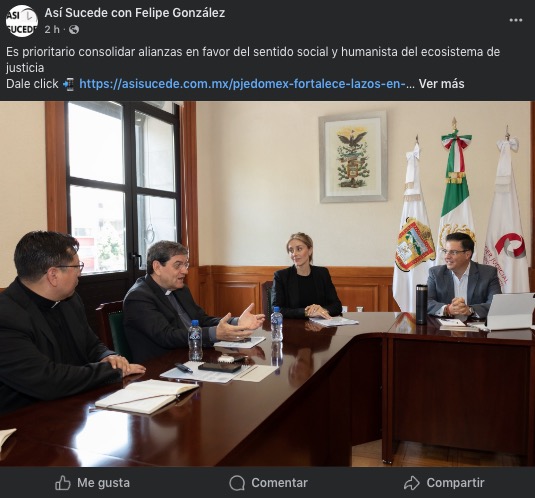Screen dimensions: 535x498
Task: Click the woman seated at the table
Action: tap(304, 278)
